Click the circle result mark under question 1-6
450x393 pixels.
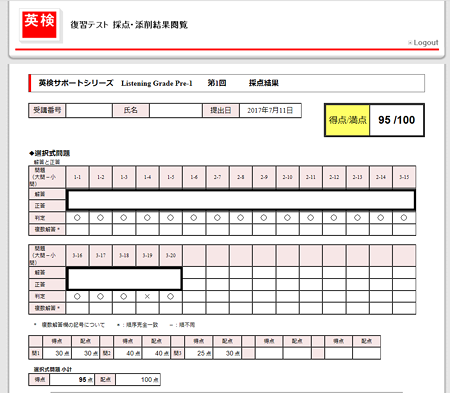point(194,218)
